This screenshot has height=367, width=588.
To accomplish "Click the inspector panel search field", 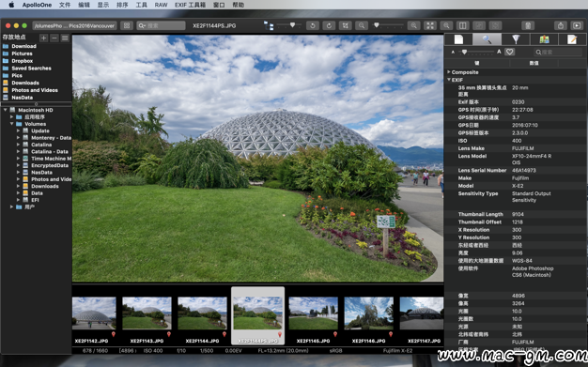I will (x=558, y=52).
